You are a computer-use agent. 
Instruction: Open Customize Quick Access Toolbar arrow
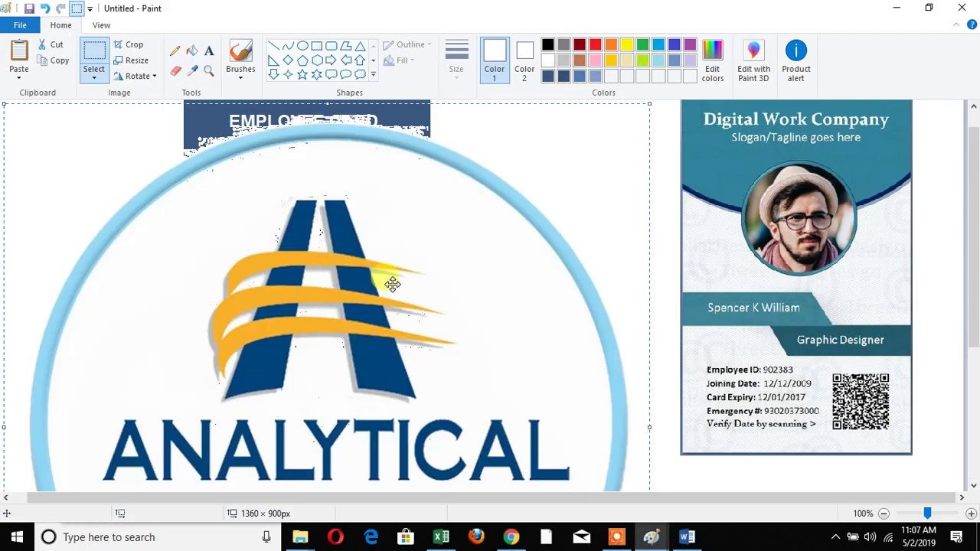(90, 8)
